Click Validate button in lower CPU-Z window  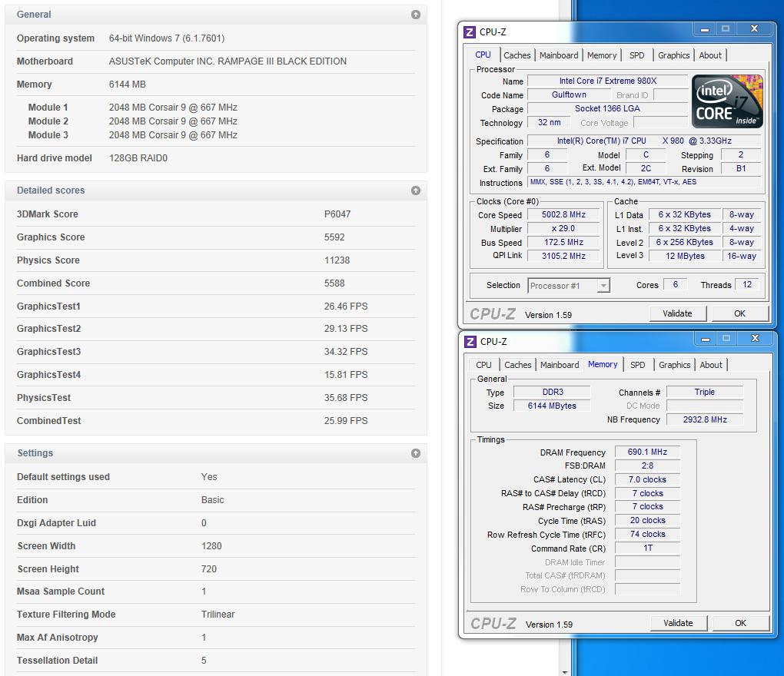click(678, 624)
